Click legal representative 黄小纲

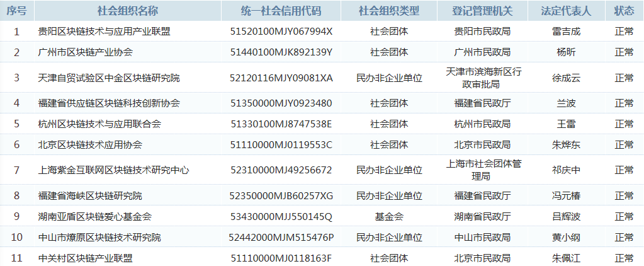click(x=567, y=237)
